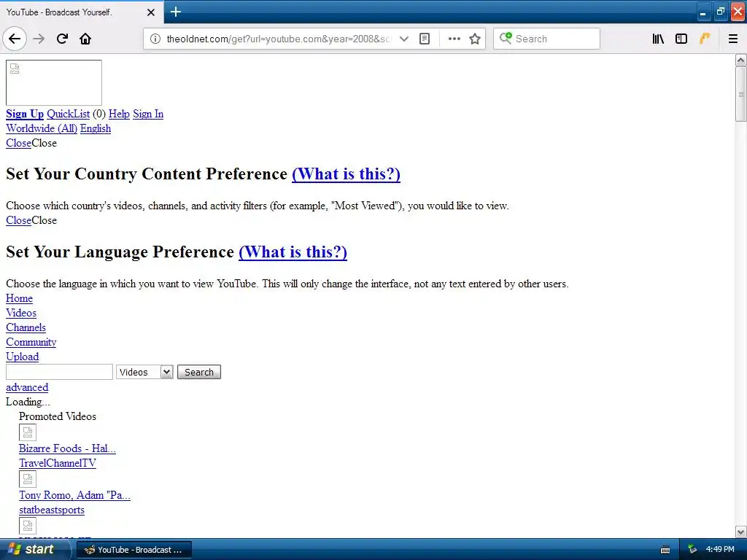Click the Promoted Videos heading text
Image resolution: width=747 pixels, height=560 pixels.
(58, 416)
